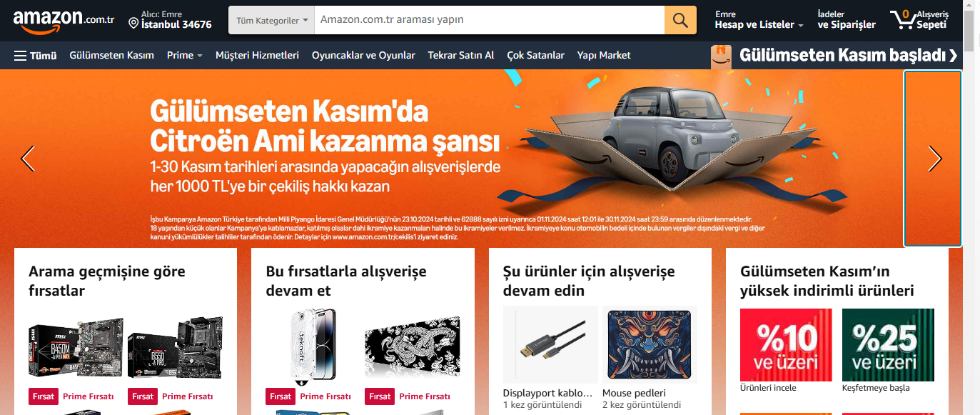Select Yapı Market in navigation bar

pyautogui.click(x=604, y=55)
